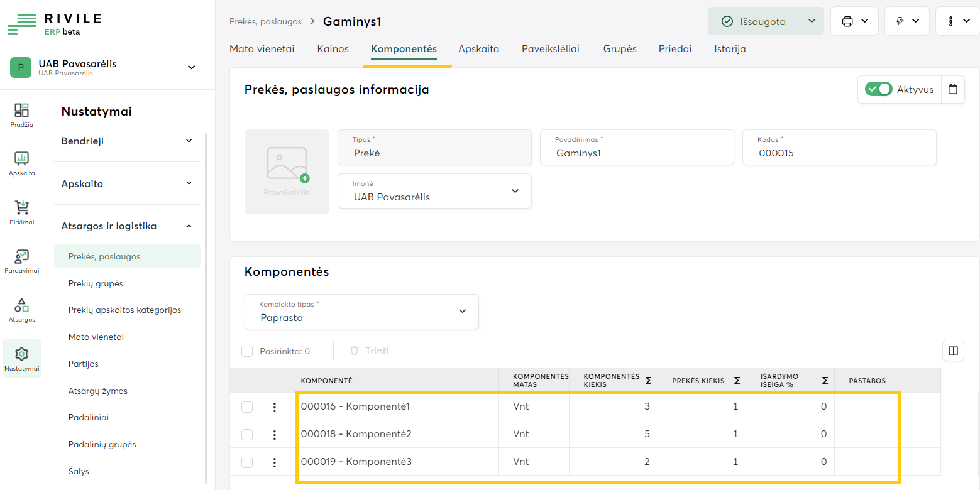The width and height of the screenshot is (980, 490).
Task: Expand the Įmonė company dropdown
Action: [434, 191]
